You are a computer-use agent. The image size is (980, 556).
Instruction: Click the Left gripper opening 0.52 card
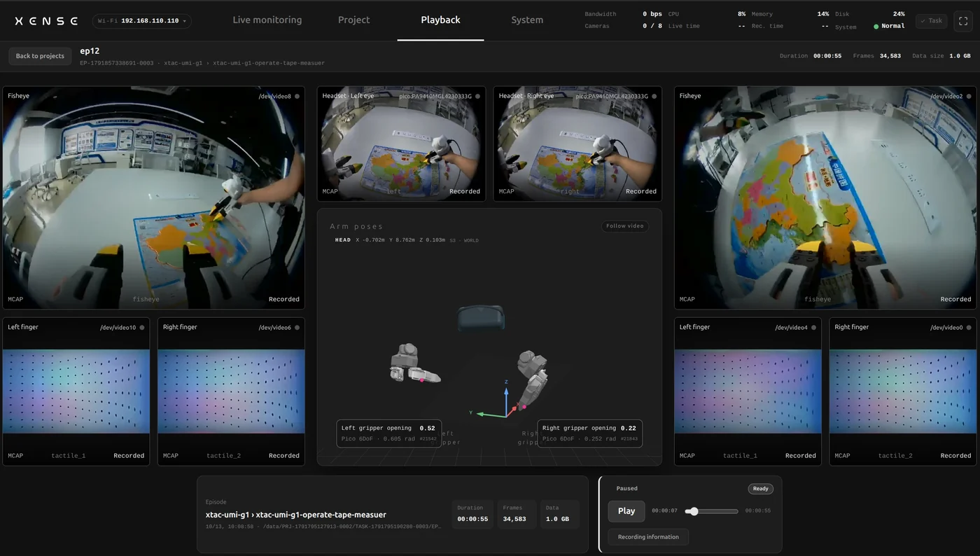[x=389, y=433]
